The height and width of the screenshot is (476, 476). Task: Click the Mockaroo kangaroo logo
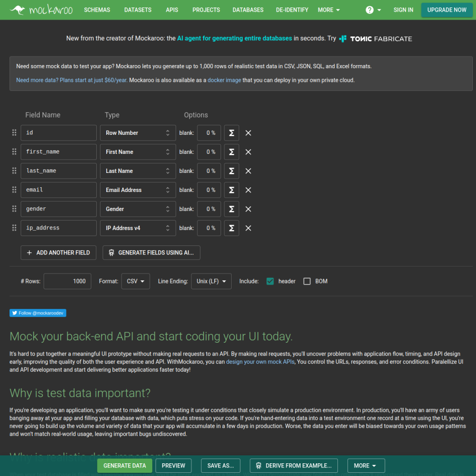click(41, 10)
